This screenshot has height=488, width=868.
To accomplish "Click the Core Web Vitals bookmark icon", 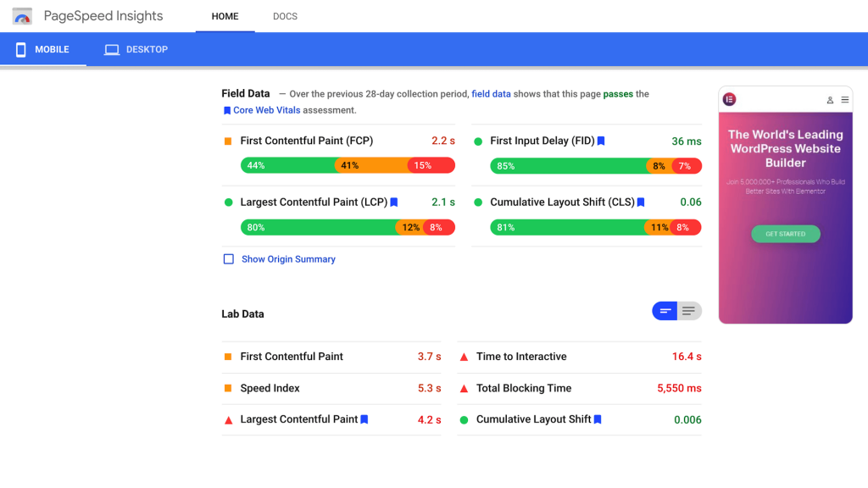I will [x=226, y=110].
